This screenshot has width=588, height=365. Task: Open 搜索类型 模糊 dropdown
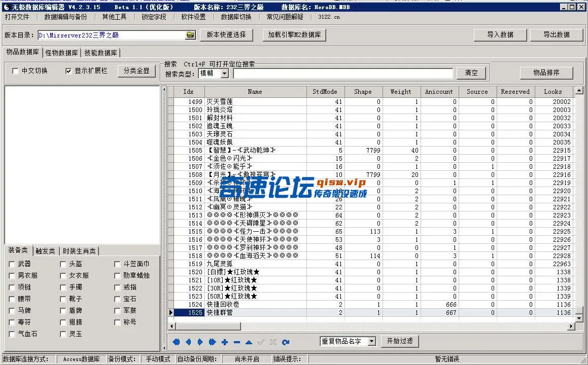pos(224,74)
